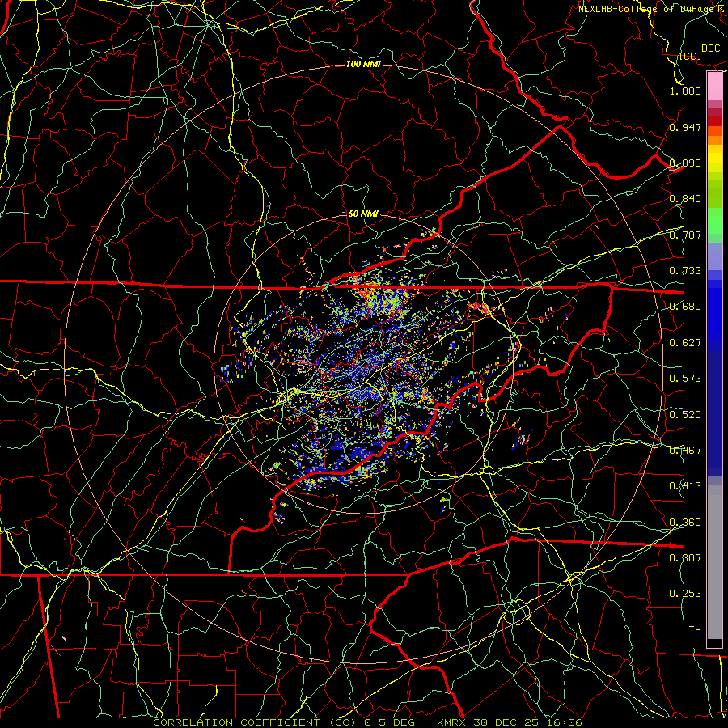Click the 100 NMI range ring label

(x=363, y=64)
